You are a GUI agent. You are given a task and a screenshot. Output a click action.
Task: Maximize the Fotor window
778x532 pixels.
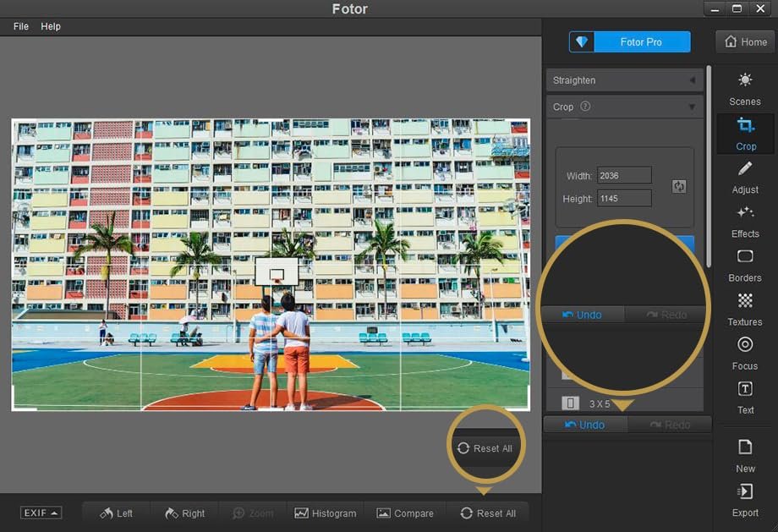[737, 8]
